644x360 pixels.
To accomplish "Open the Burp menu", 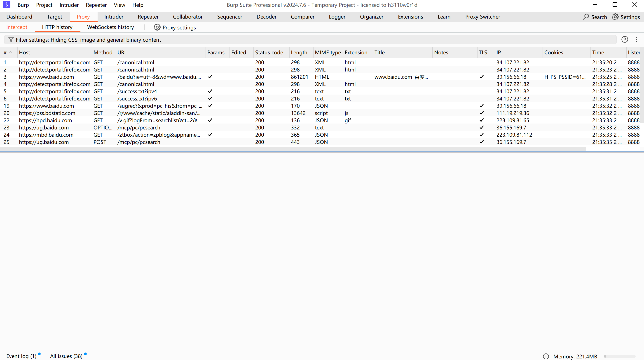I will tap(23, 5).
